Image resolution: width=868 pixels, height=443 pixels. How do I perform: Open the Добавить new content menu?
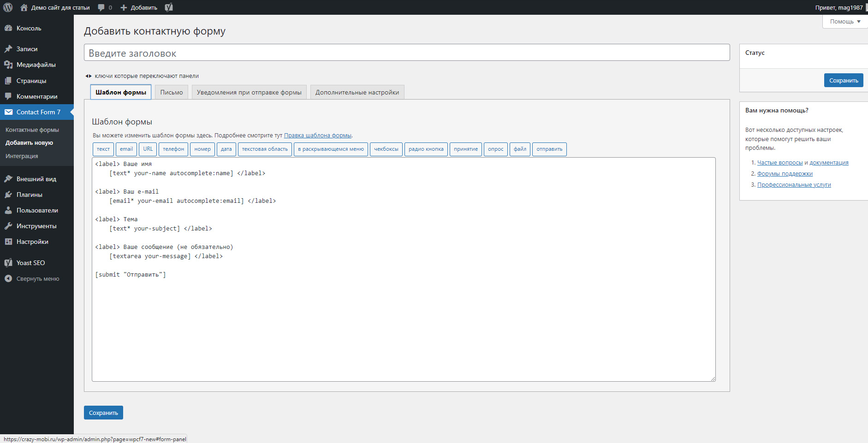(139, 7)
